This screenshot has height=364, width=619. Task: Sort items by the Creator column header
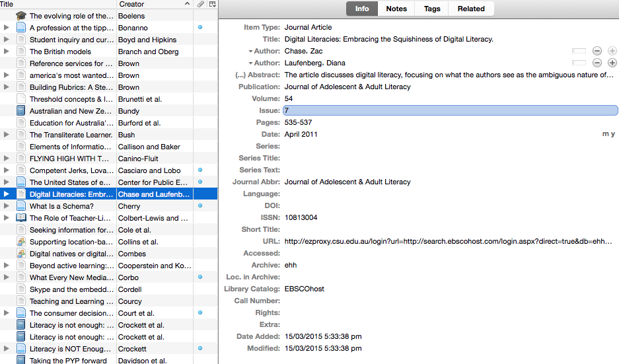click(152, 4)
